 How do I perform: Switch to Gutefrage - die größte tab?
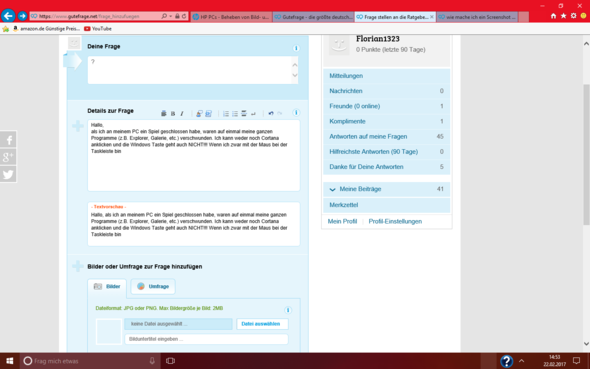[313, 17]
